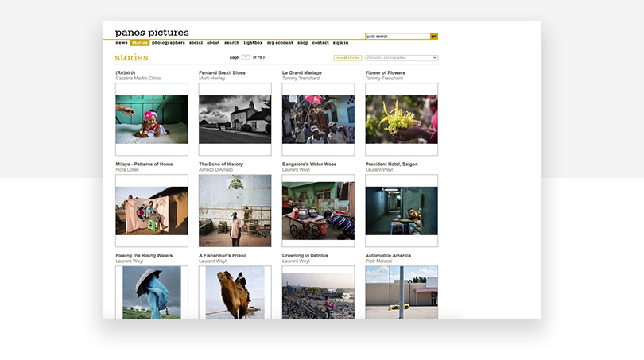
Task: Click the 'go' search button
Action: pyautogui.click(x=434, y=36)
